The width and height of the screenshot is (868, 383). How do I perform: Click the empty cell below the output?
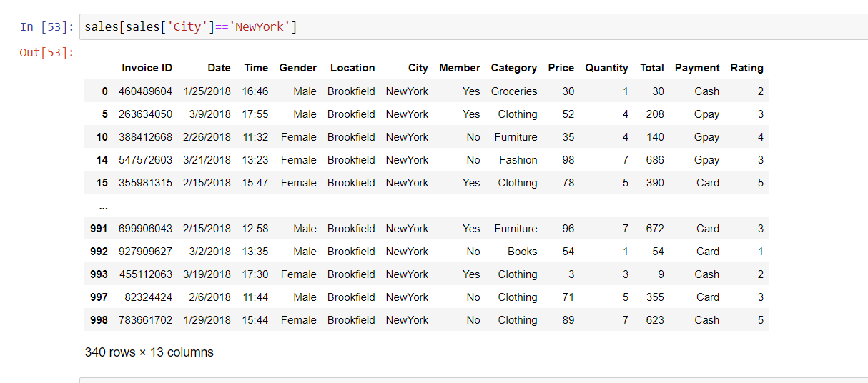click(473, 380)
